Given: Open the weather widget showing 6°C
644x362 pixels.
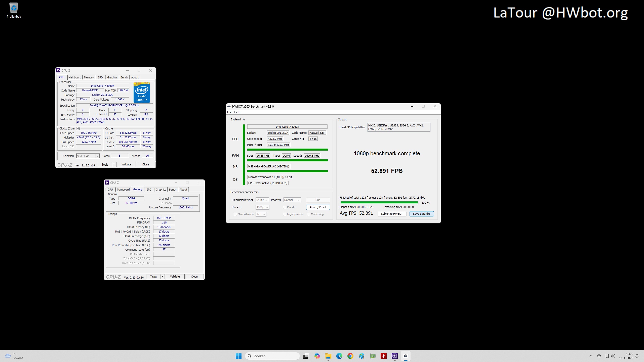Looking at the screenshot, I should pos(14,356).
